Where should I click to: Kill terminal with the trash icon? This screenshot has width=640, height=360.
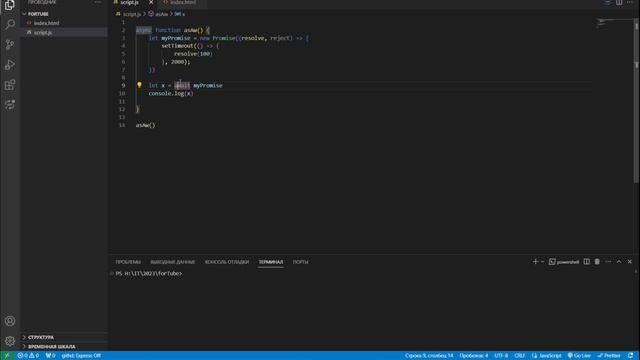(x=597, y=262)
